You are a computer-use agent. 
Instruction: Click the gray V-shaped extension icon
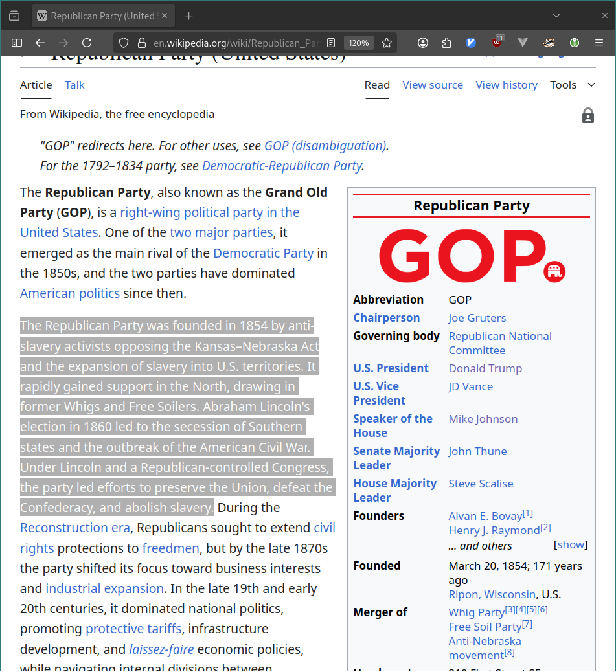pos(523,43)
